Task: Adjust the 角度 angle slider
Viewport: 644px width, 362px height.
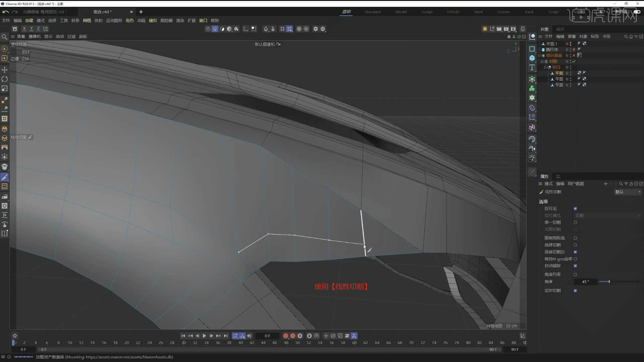Action: tap(620, 282)
